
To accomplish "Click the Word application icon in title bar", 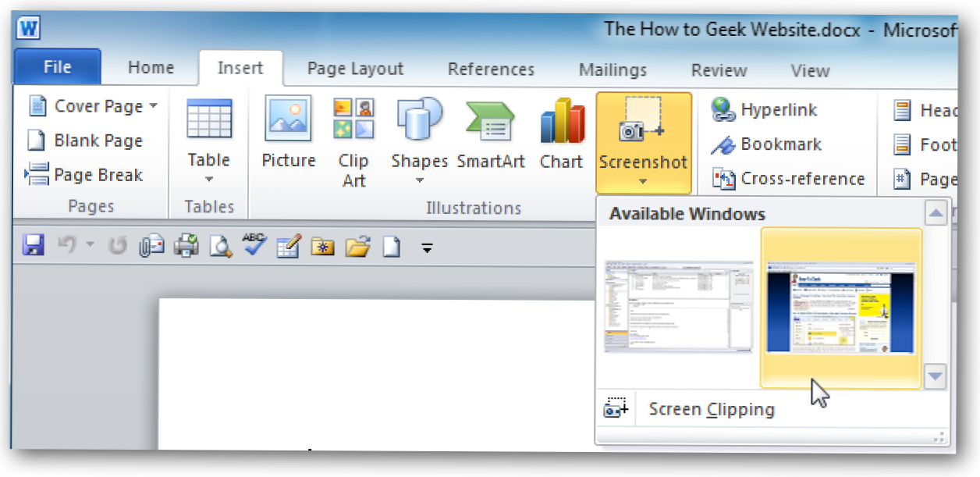I will (28, 29).
